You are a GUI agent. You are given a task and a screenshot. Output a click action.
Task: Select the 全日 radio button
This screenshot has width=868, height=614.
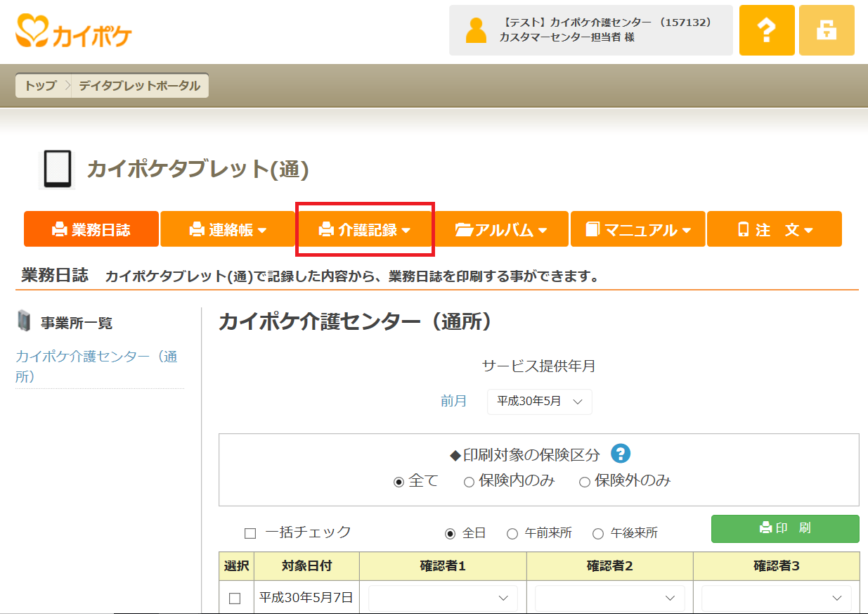pyautogui.click(x=451, y=534)
